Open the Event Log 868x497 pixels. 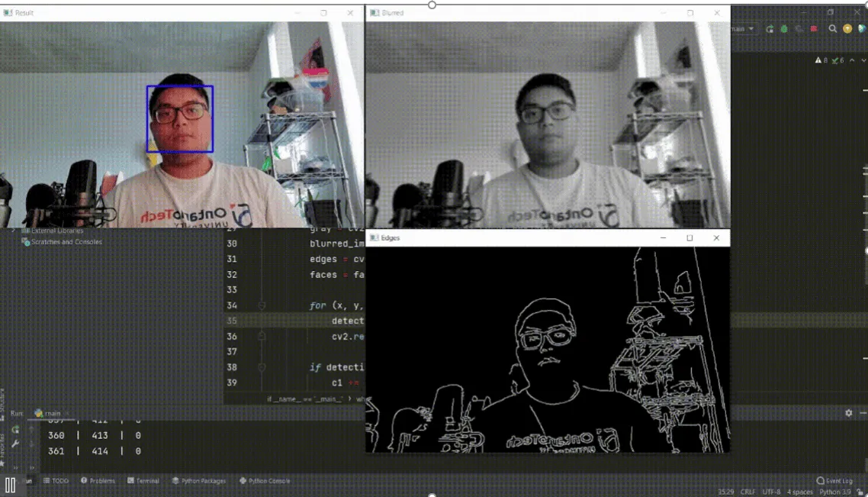(834, 481)
